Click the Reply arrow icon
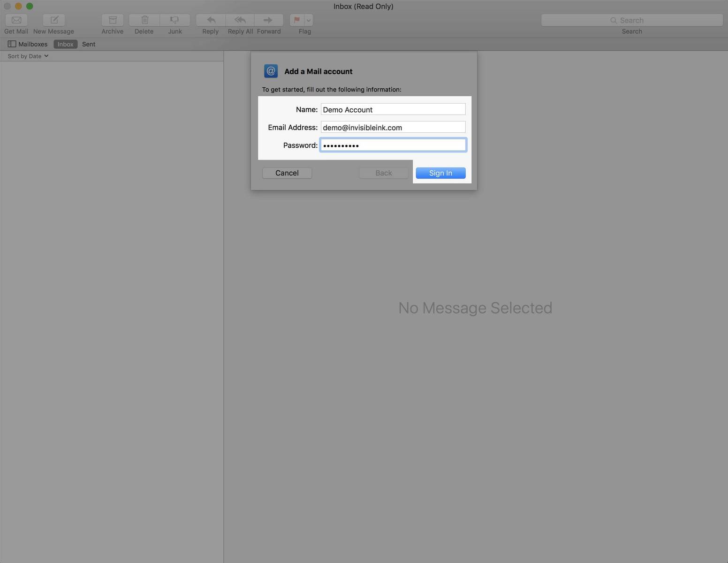The height and width of the screenshot is (563, 728). pos(211,20)
